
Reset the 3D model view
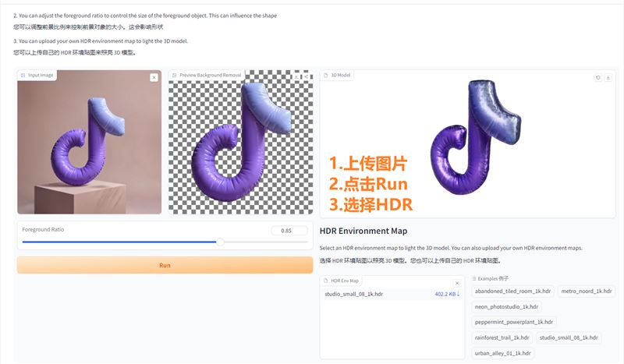pyautogui.click(x=597, y=78)
